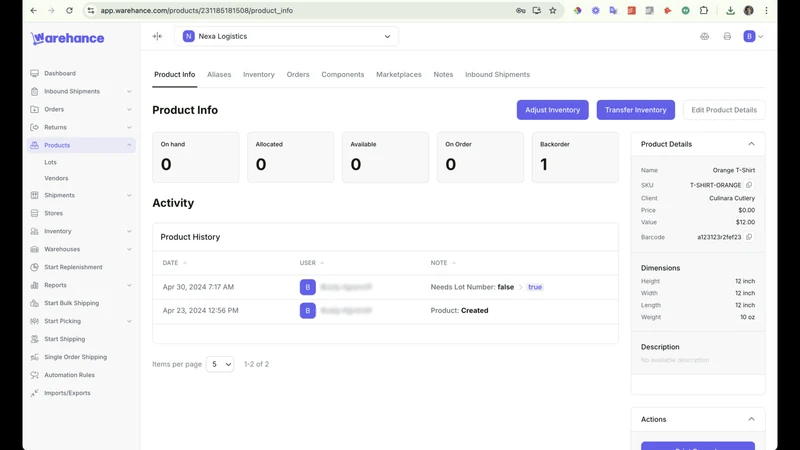Open the user avatar B menu
The image size is (800, 450).
753,36
